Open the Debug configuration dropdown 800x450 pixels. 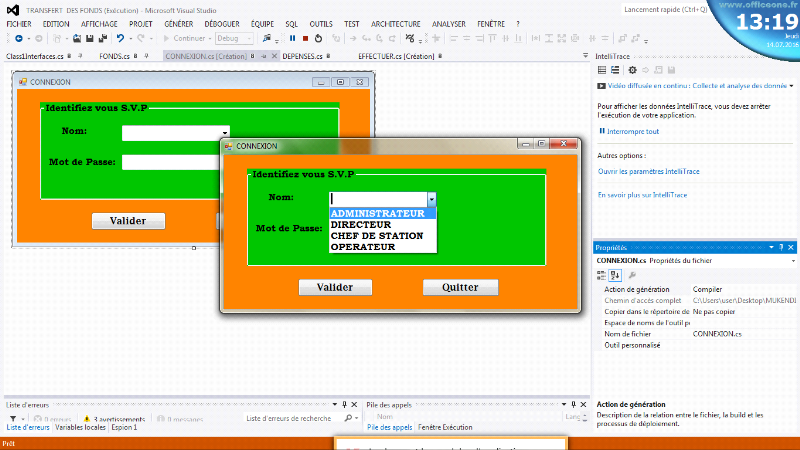point(235,38)
